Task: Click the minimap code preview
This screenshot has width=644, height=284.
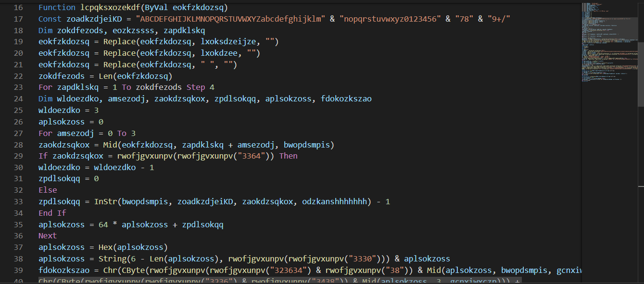Action: click(608, 43)
